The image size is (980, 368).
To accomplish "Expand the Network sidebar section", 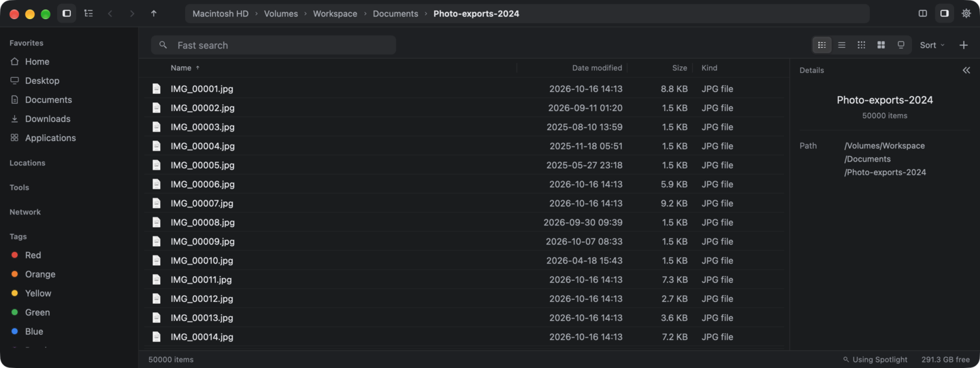I will 25,212.
